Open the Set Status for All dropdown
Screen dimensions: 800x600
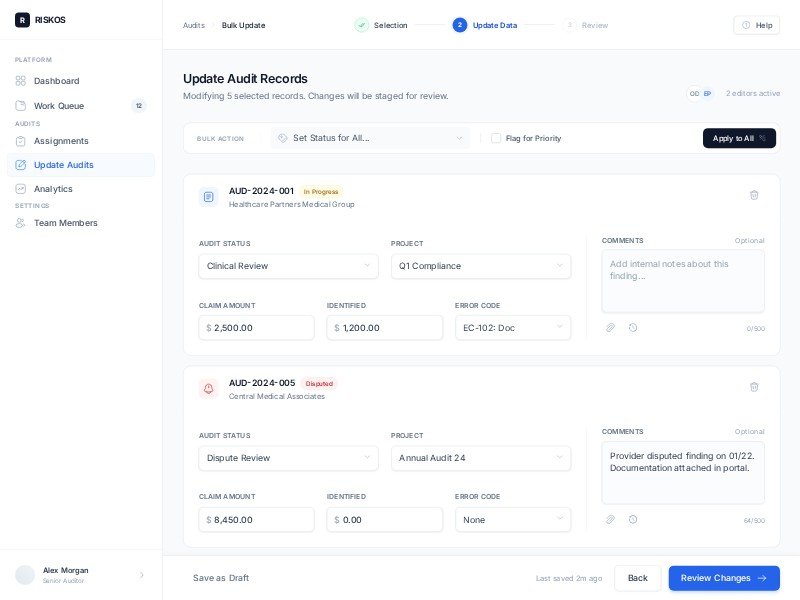click(370, 139)
